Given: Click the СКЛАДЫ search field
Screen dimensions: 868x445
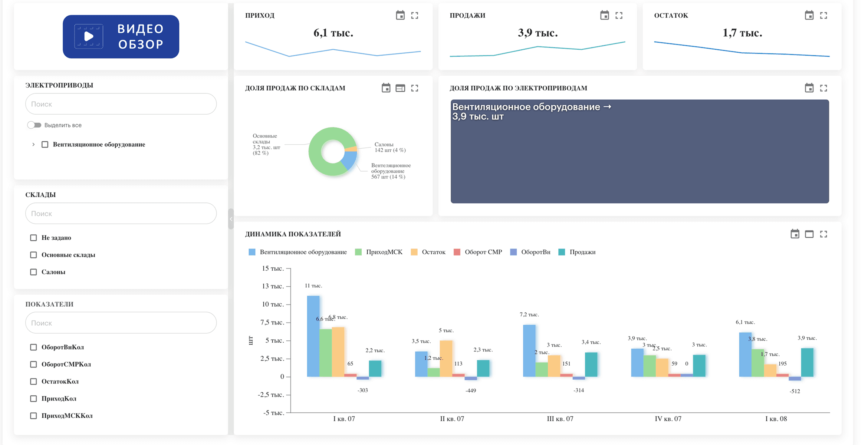Looking at the screenshot, I should pyautogui.click(x=121, y=213).
